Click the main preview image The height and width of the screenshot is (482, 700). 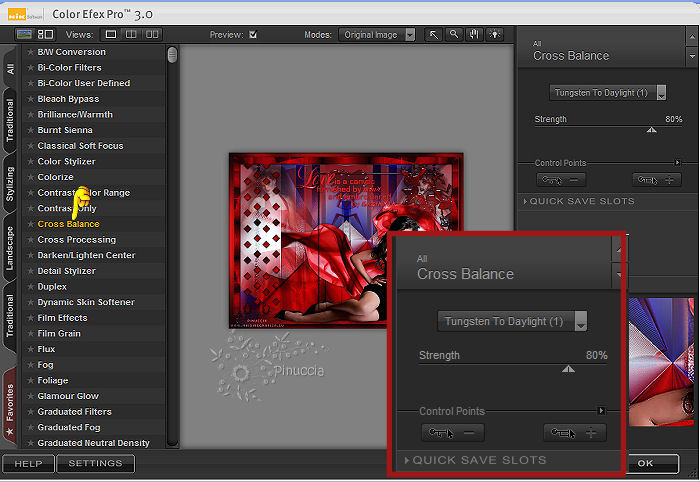click(346, 241)
